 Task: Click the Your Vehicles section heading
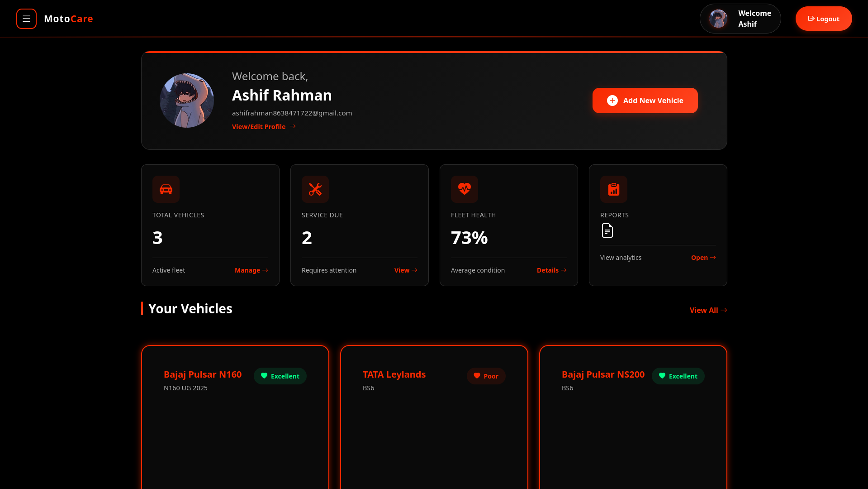[190, 309]
